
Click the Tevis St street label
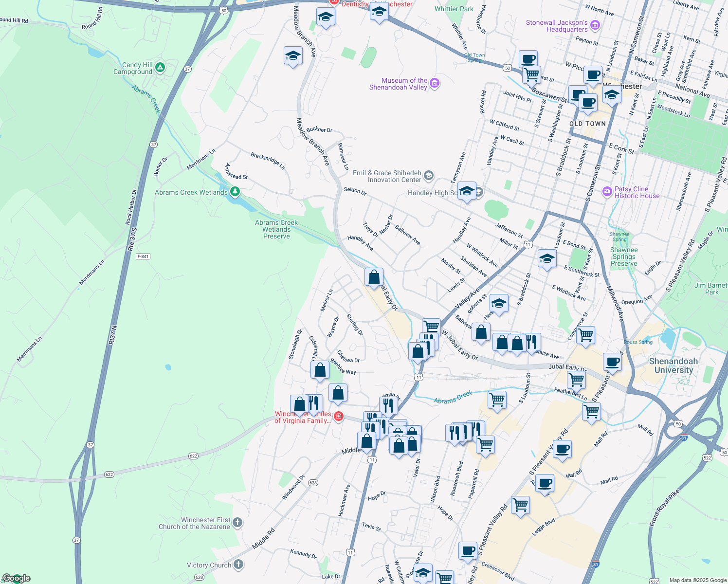pos(371,527)
